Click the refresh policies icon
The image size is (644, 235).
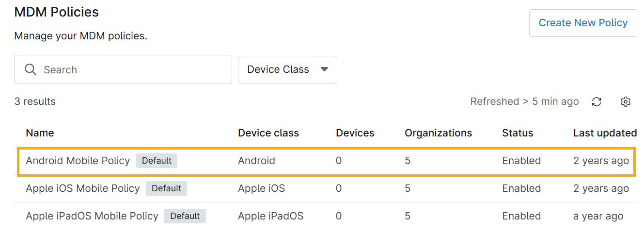click(597, 102)
